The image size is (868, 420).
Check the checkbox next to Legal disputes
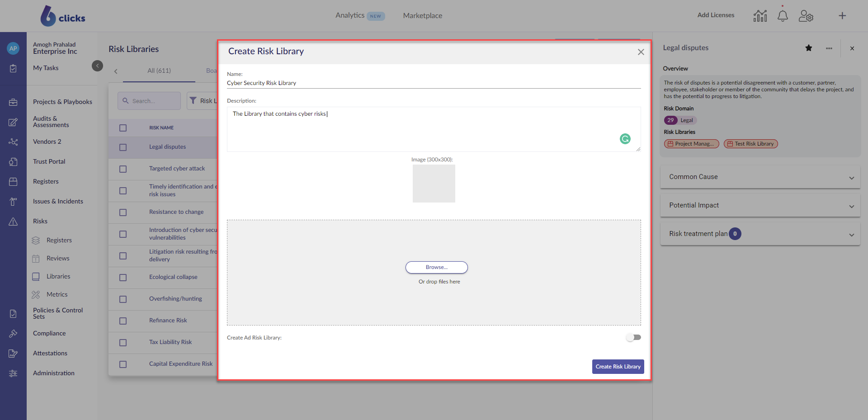tap(123, 147)
